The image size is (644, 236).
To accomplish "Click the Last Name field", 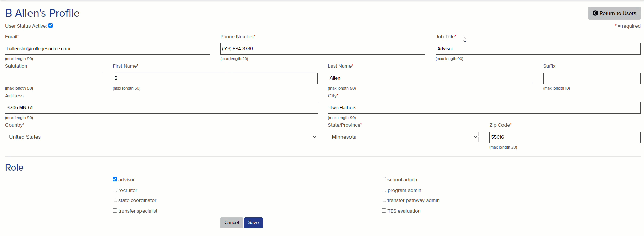I will (x=430, y=78).
